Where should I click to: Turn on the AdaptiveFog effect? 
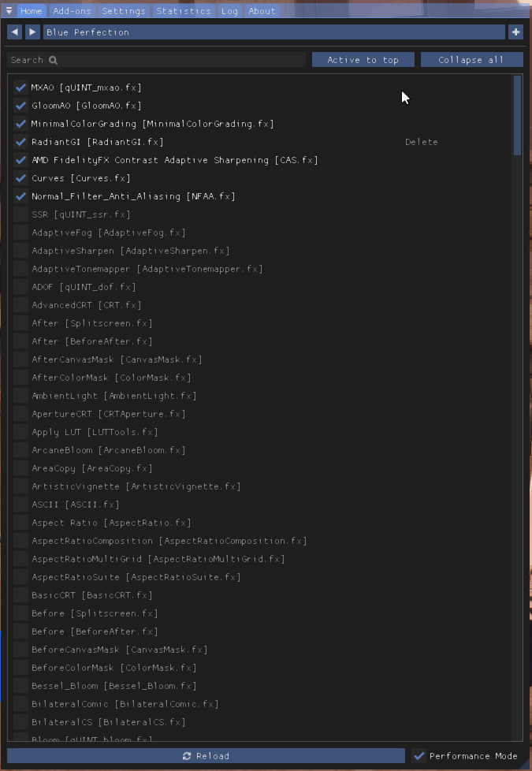point(20,233)
